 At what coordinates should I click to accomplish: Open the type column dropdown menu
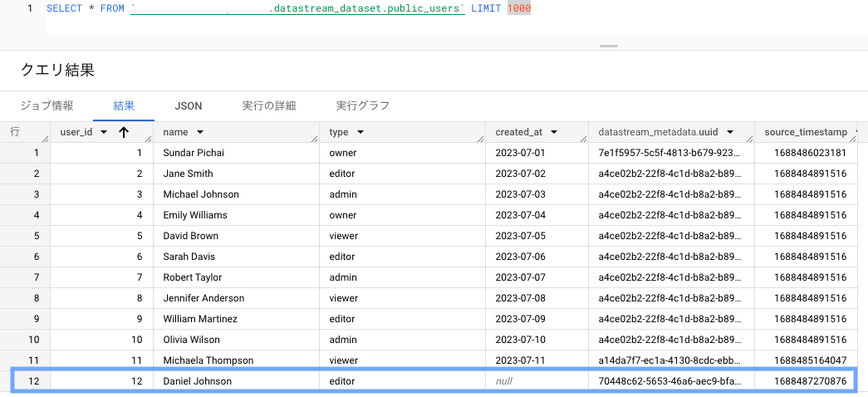(360, 132)
